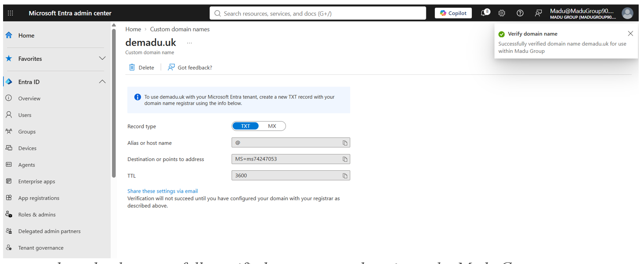Open the settings gear icon
Image resolution: width=644 pixels, height=264 pixels.
502,13
